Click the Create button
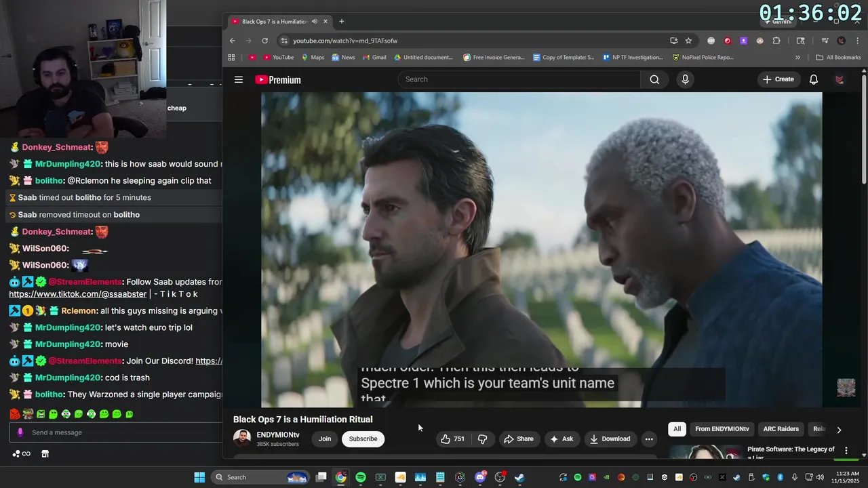 [778, 79]
